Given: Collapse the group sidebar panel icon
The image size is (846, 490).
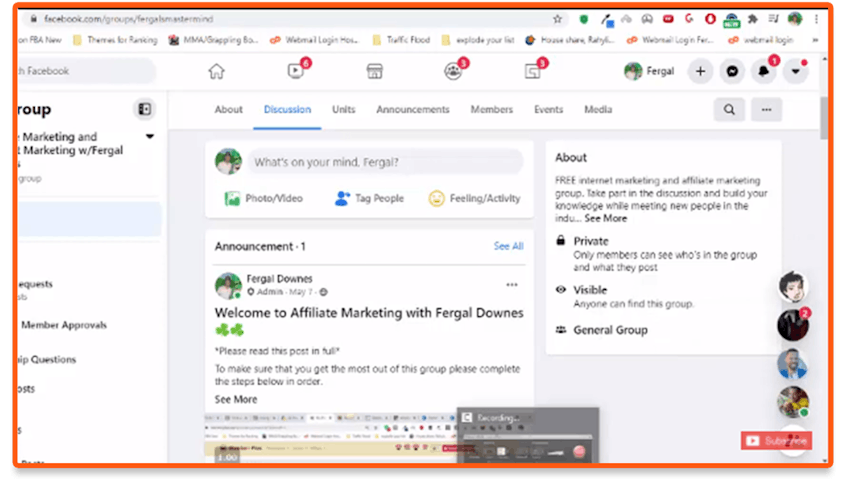Looking at the screenshot, I should point(145,109).
